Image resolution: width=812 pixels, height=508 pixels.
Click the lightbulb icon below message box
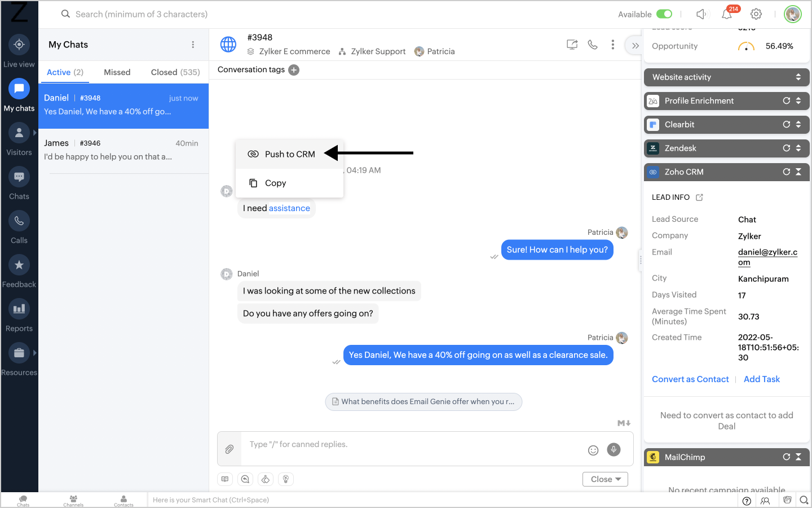[x=286, y=479]
